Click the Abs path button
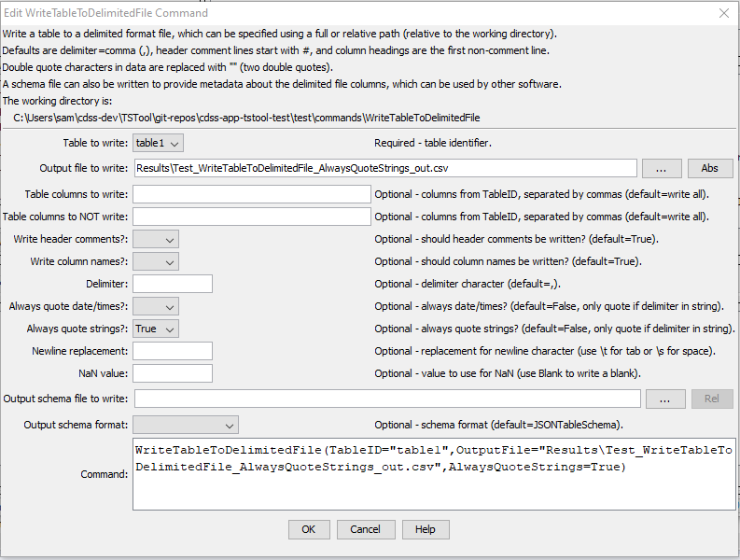Screen dimensions: 740x560 click(x=710, y=169)
